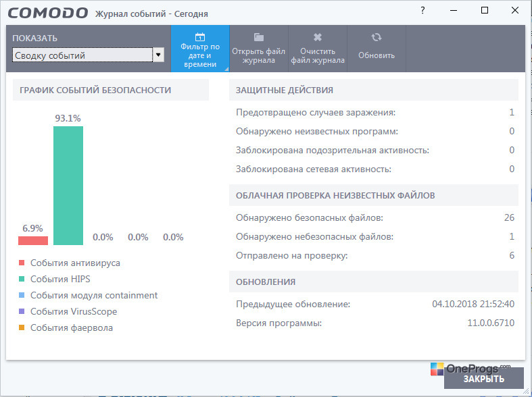Click the red antivirus events bar
This screenshot has width=532, height=397.
click(33, 240)
